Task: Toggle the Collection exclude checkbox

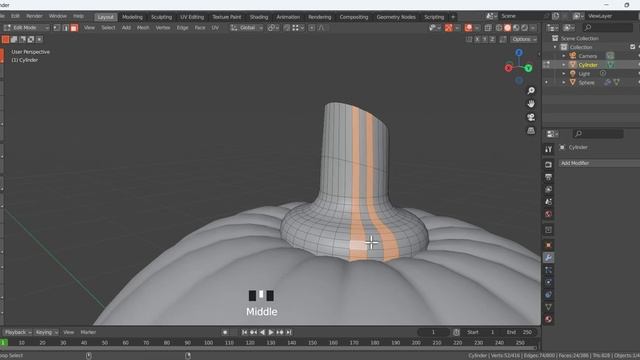Action: (x=632, y=47)
